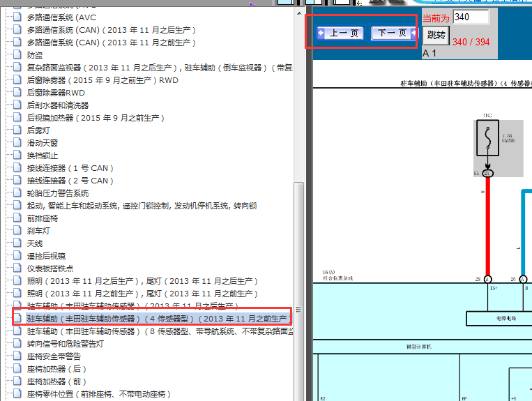Screen dimensions: 532x401
Task: Open 座椅加热器 (后) entry
Action: [x=56, y=369]
